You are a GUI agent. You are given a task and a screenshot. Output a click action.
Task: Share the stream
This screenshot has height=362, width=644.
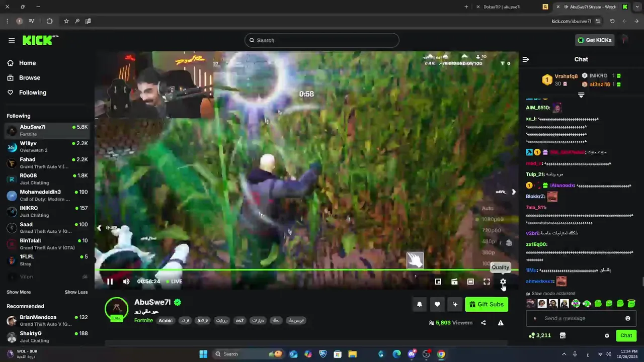[483, 323]
